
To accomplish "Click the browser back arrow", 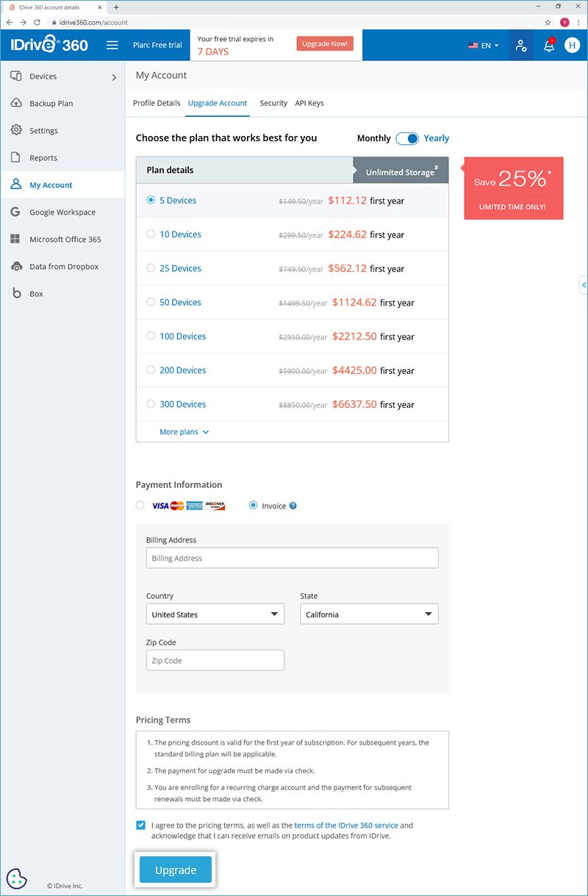I will pyautogui.click(x=10, y=23).
